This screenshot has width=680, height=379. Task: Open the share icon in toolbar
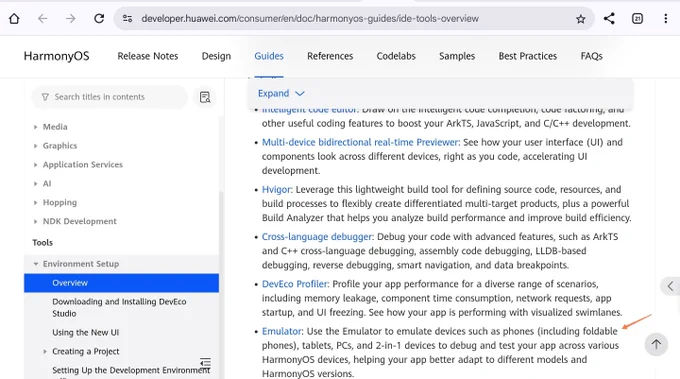(609, 19)
